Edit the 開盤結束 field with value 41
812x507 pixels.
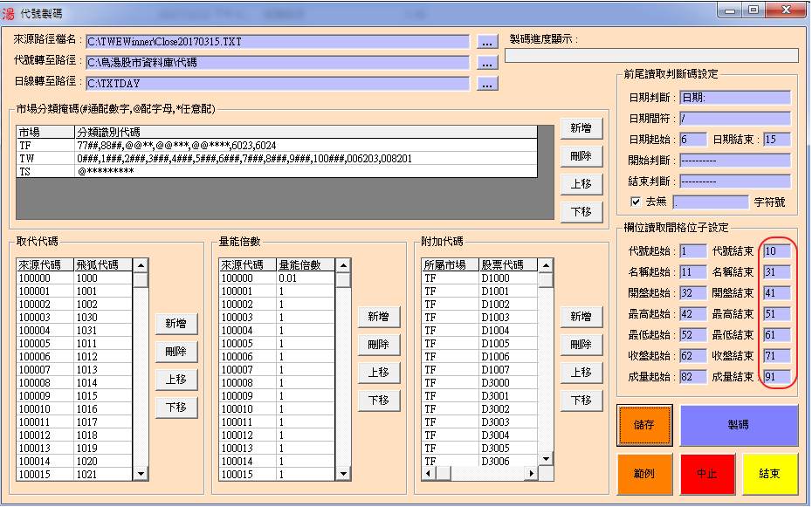tap(777, 293)
